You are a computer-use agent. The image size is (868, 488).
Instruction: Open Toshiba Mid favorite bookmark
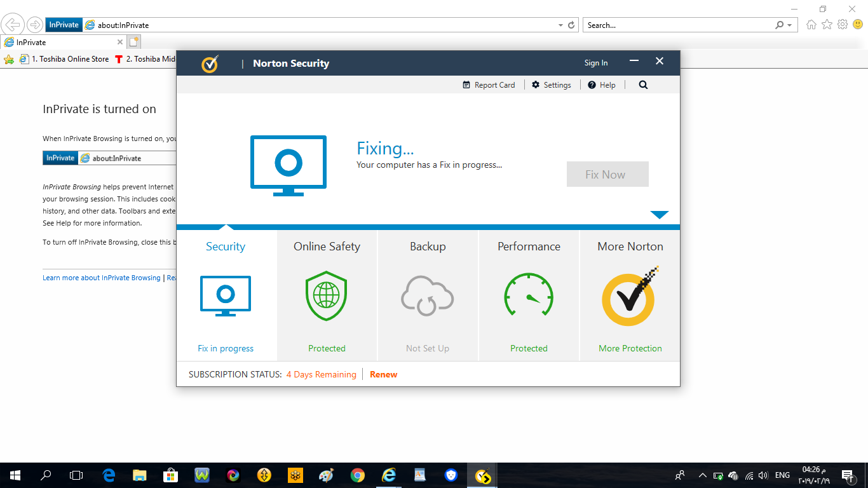146,59
